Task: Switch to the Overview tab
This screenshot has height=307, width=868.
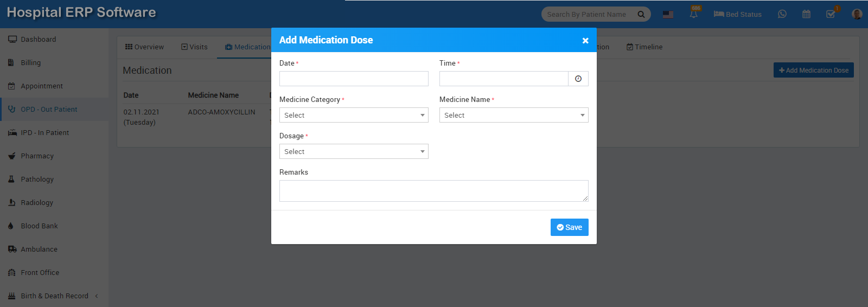Action: [x=144, y=47]
